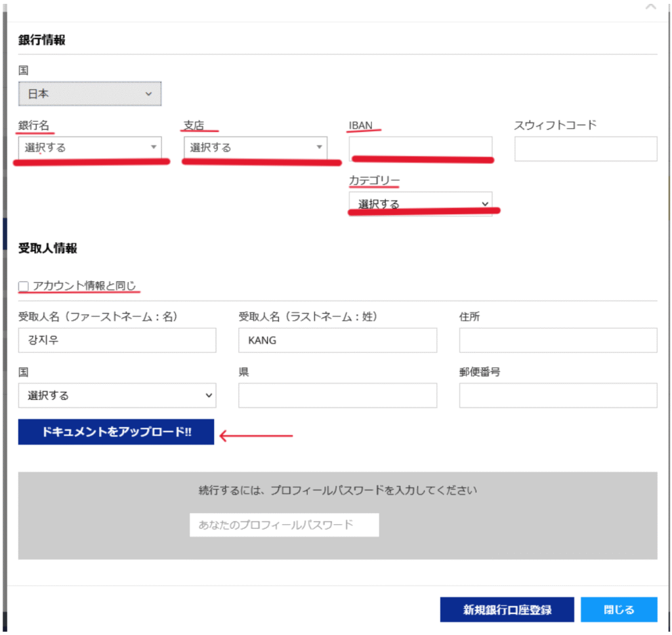Click the dropdown arrow in 銀行名 field
The width and height of the screenshot is (672, 635).
(x=154, y=148)
